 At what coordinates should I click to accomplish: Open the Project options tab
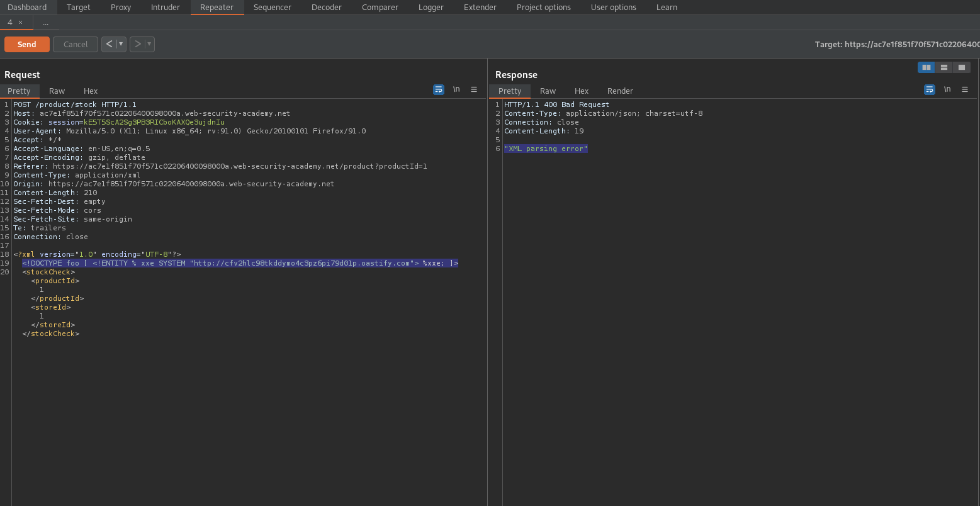[544, 8]
